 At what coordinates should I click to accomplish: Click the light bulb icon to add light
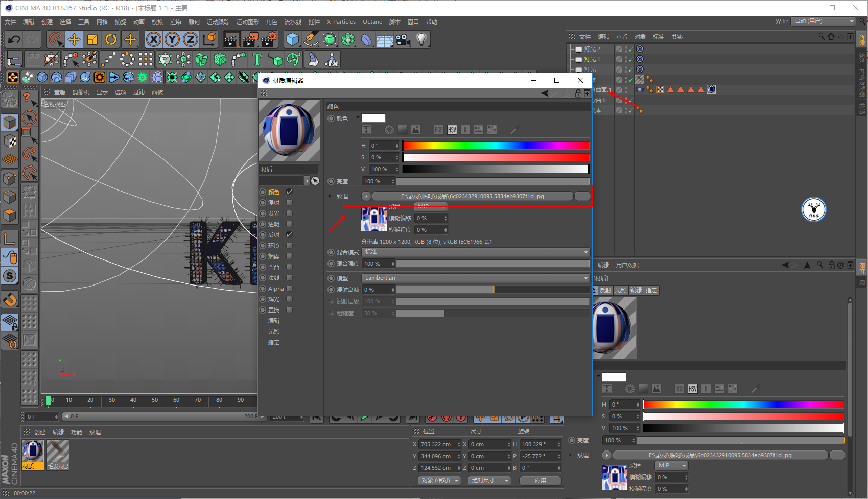point(421,39)
